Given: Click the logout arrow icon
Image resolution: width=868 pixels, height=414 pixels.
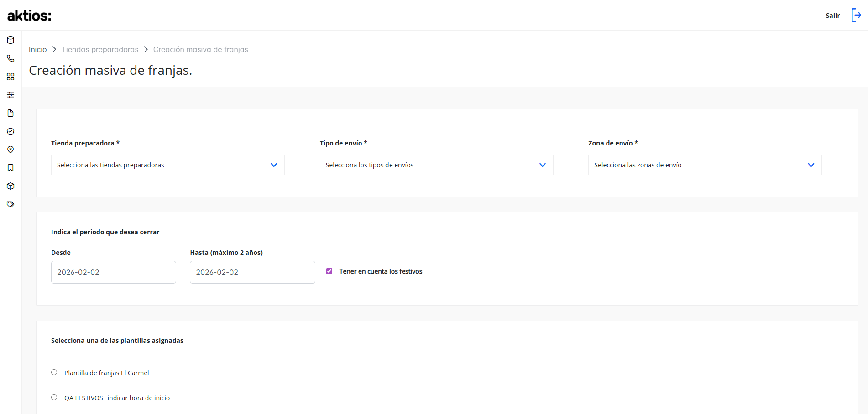Looking at the screenshot, I should (x=857, y=15).
